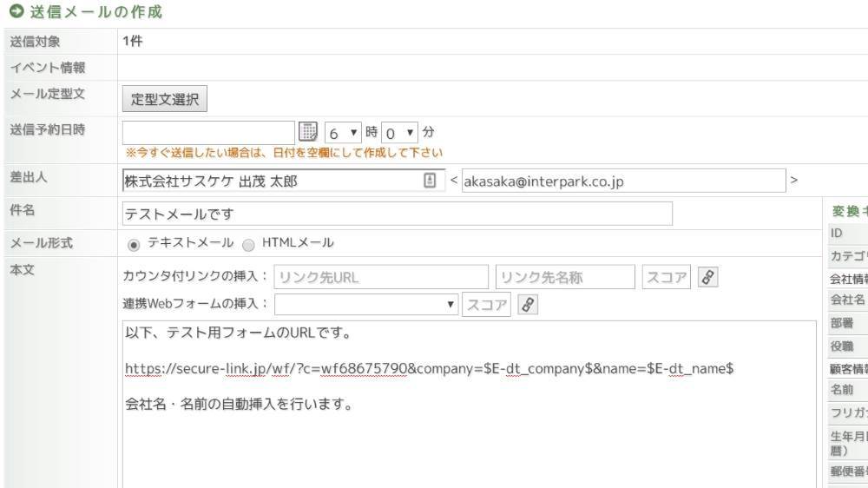
Task: Click the subject field テストメールです
Action: [x=397, y=214]
